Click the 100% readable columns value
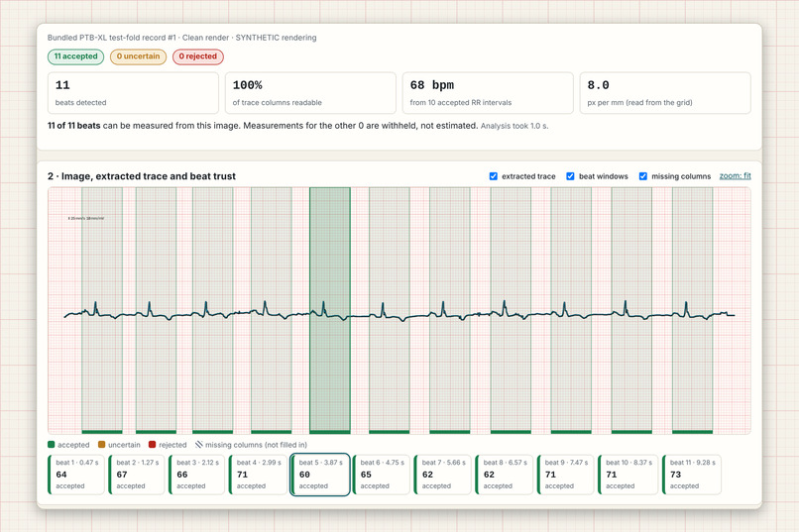The image size is (799, 532). (247, 85)
